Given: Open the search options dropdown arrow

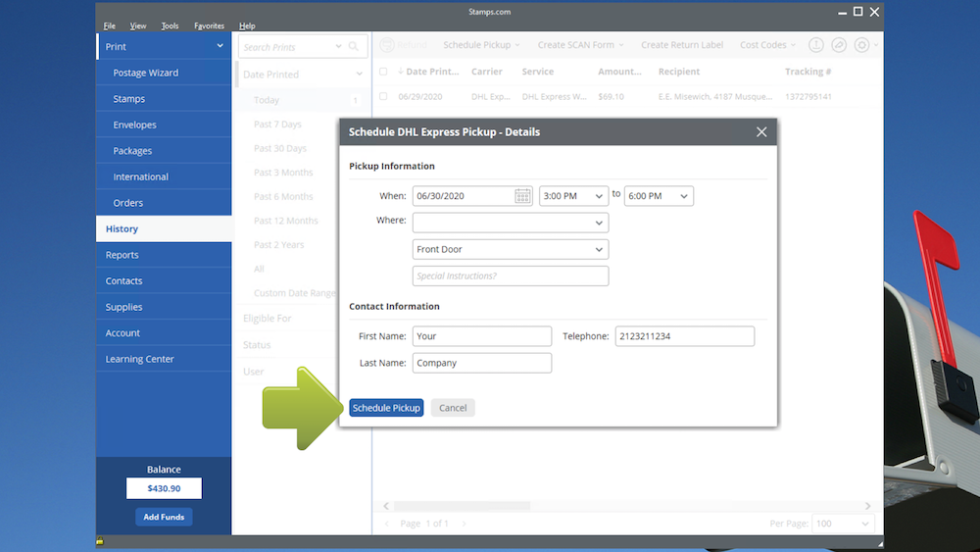Looking at the screenshot, I should click(x=338, y=47).
